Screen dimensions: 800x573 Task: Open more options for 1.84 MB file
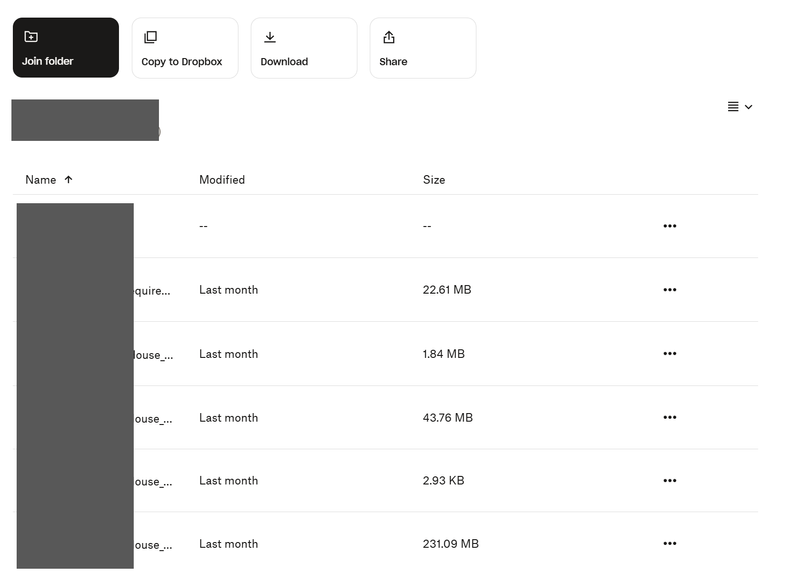tap(670, 354)
